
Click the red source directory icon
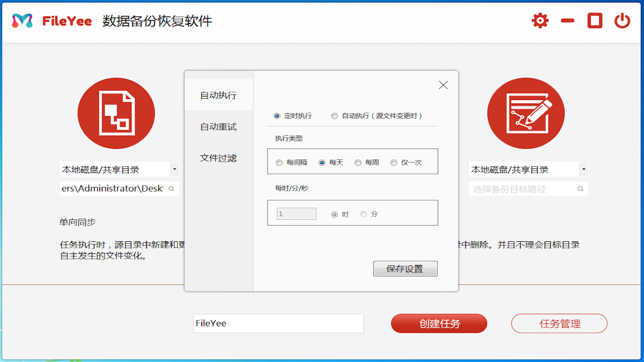coord(116,113)
